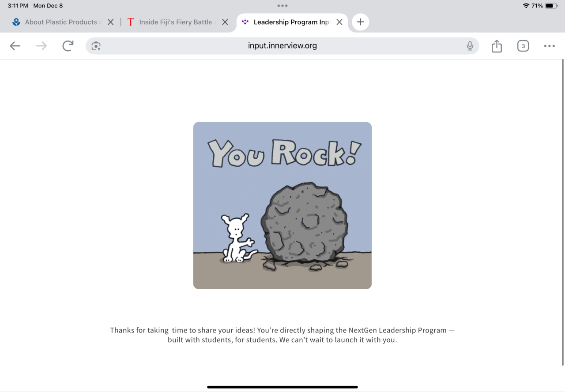Viewport: 565px width, 392px height.
Task: Tap the three-dot multitasking control at top
Action: (282, 6)
